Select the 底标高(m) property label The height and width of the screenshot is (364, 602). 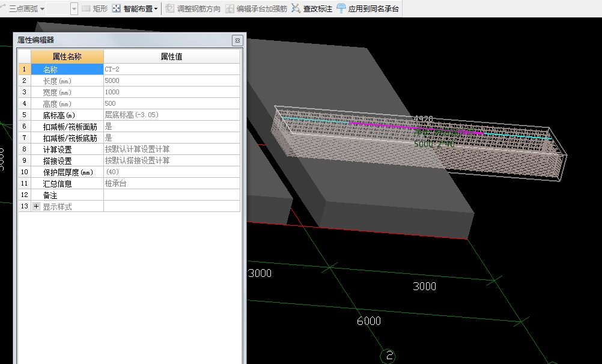tap(67, 115)
